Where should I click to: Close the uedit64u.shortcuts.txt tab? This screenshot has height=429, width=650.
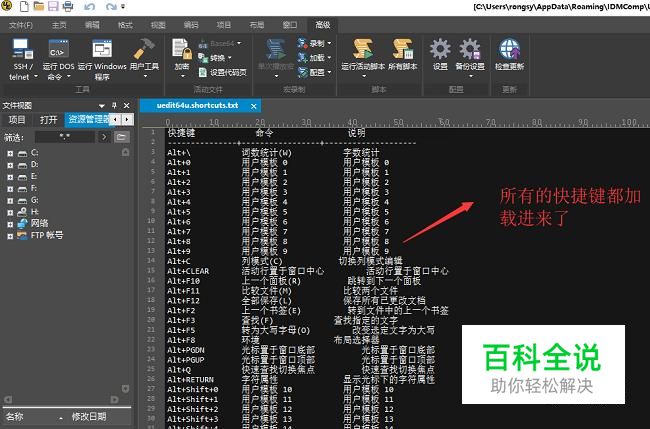tap(254, 107)
